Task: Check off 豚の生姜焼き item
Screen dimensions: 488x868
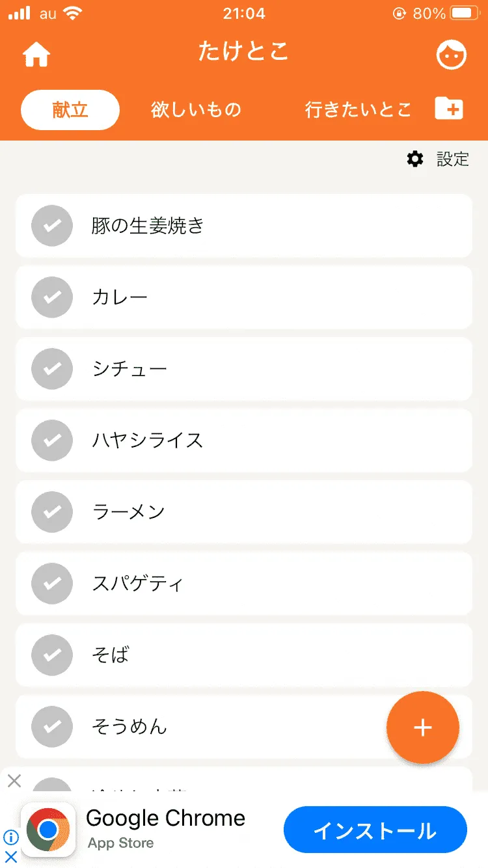Action: coord(52,226)
